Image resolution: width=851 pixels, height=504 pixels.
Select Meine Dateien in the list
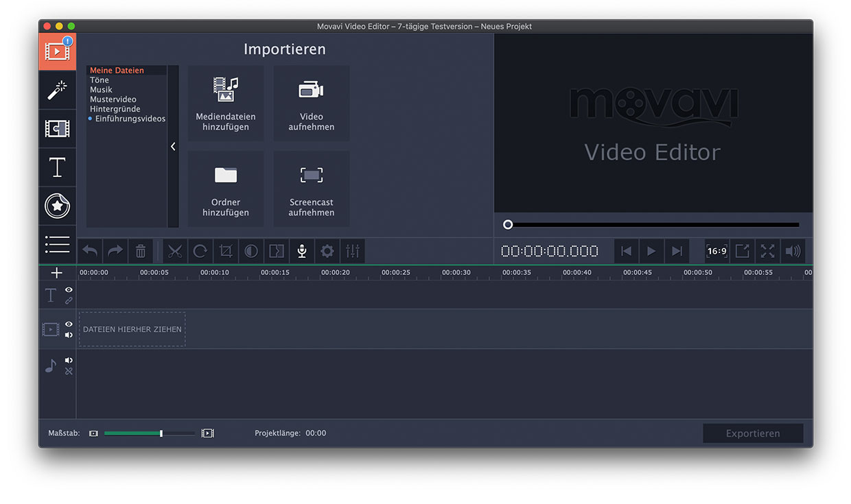coord(127,71)
